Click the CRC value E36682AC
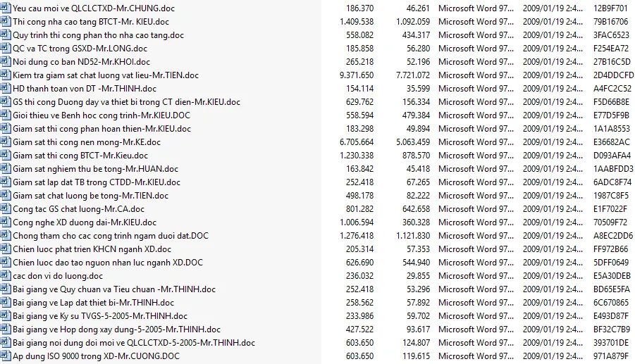Image resolution: width=635 pixels, height=364 pixels. pos(612,142)
